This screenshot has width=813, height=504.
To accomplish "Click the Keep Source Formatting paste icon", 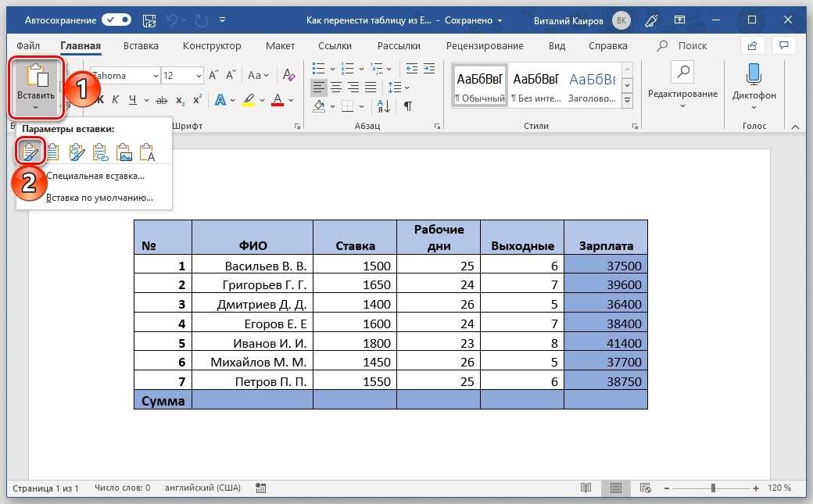I will (x=30, y=152).
